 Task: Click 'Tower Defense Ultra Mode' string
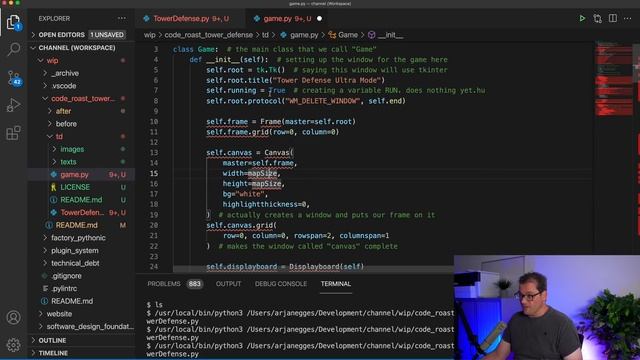click(329, 80)
